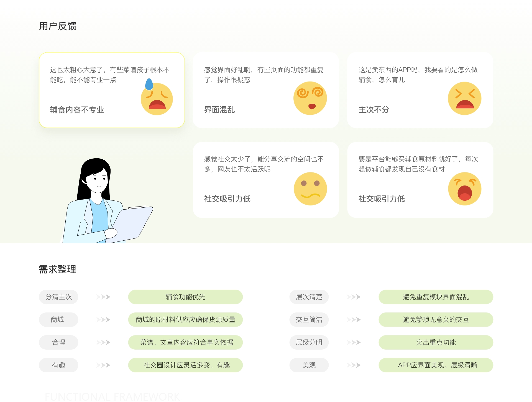
Task: Click the 辅食功能优先 green pill
Action: tap(185, 297)
